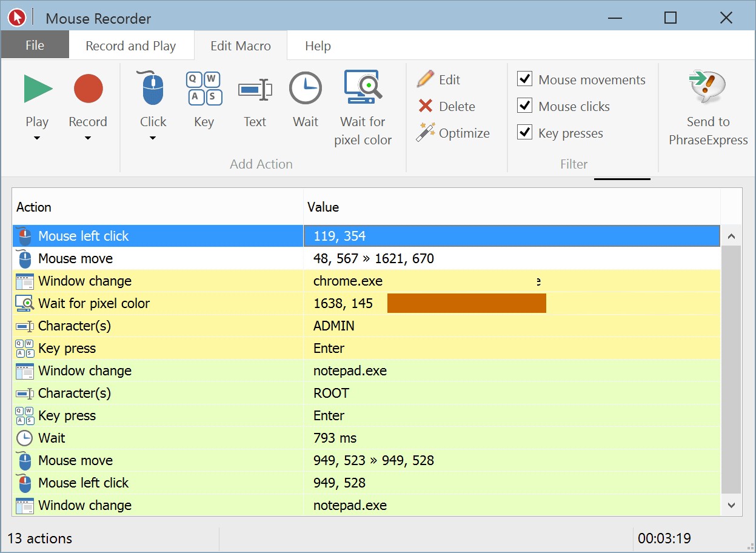Toggle the Mouse clicks checkbox

[x=524, y=106]
